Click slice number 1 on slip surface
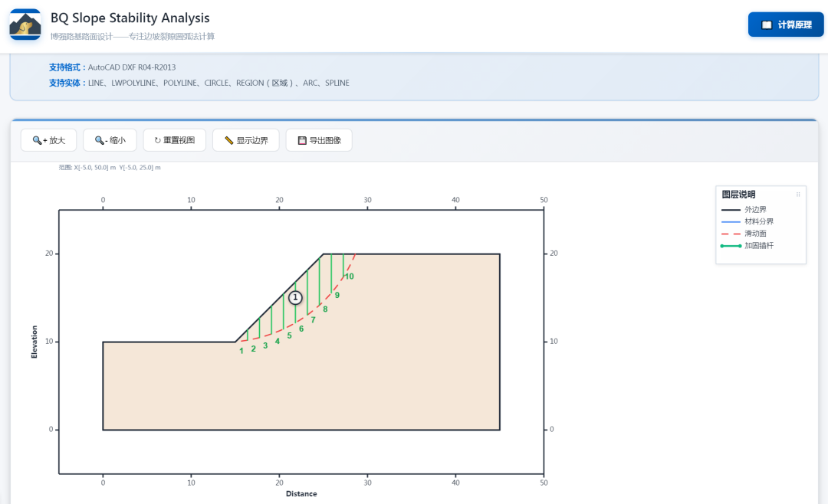The image size is (828, 504). coord(242,351)
